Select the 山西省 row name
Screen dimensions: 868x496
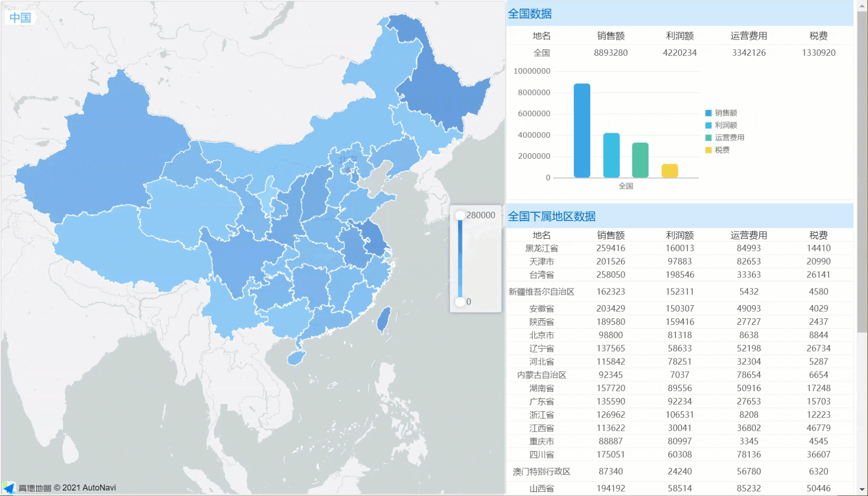click(x=542, y=489)
